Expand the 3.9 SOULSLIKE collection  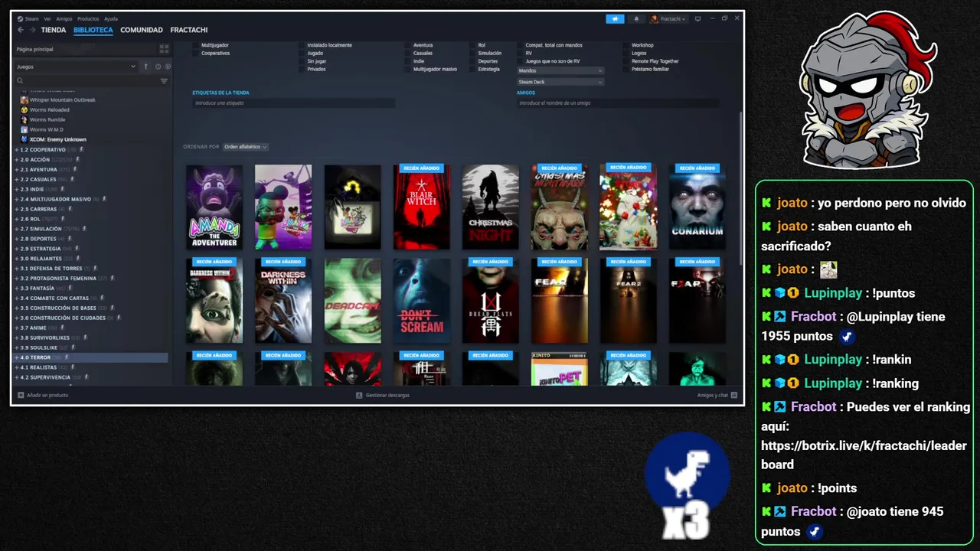[x=16, y=347]
